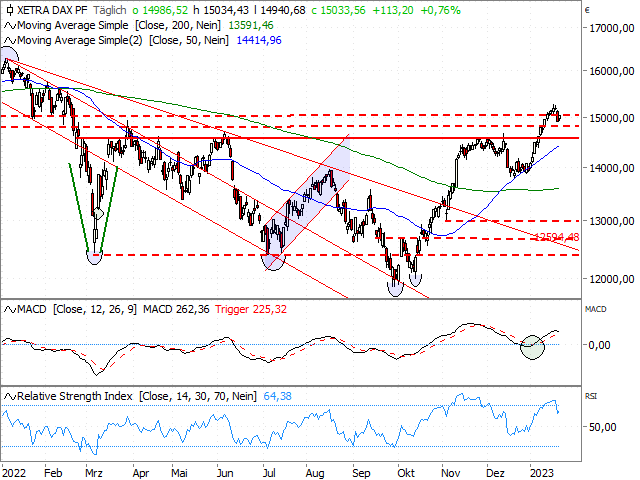Click the candlestick icon beside XETRA DAX PF

click(10, 10)
